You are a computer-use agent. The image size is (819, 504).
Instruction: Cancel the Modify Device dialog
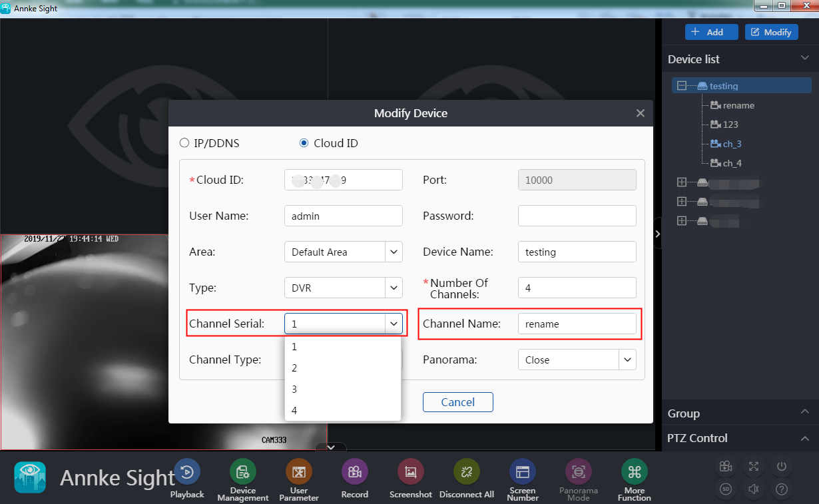tap(458, 402)
